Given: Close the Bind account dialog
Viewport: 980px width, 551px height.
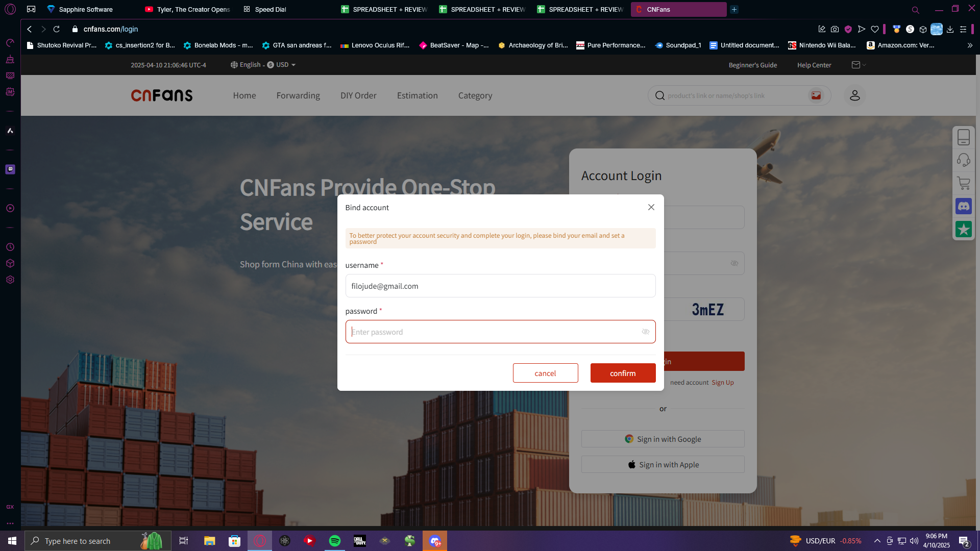Looking at the screenshot, I should (x=651, y=207).
